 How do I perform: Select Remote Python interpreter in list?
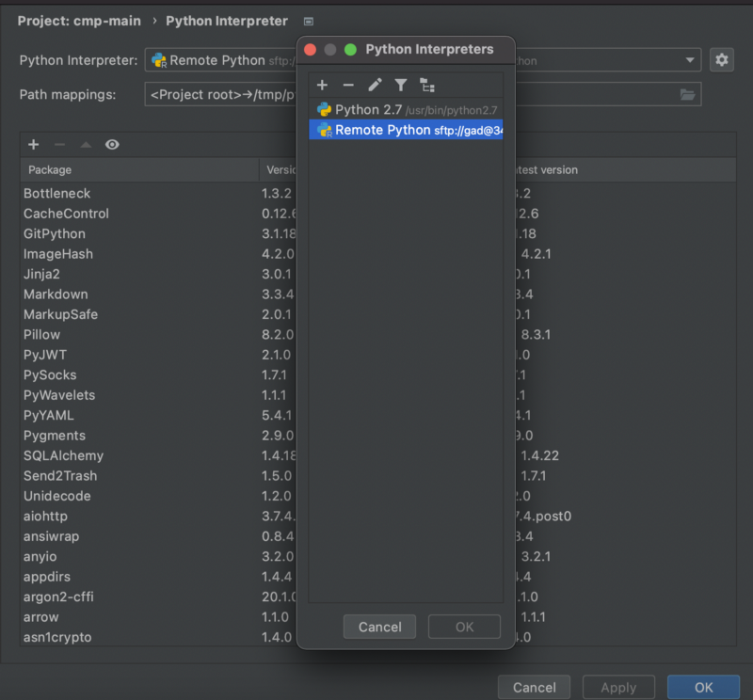pos(406,130)
